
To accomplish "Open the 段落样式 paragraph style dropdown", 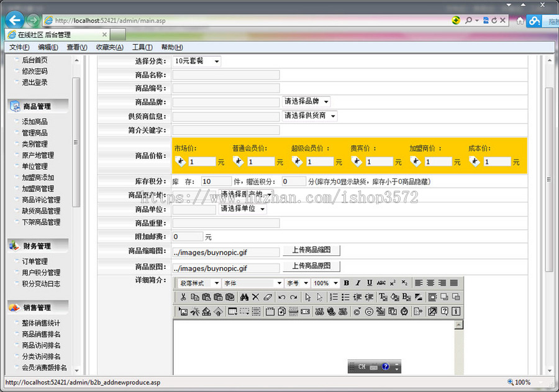I will click(199, 283).
